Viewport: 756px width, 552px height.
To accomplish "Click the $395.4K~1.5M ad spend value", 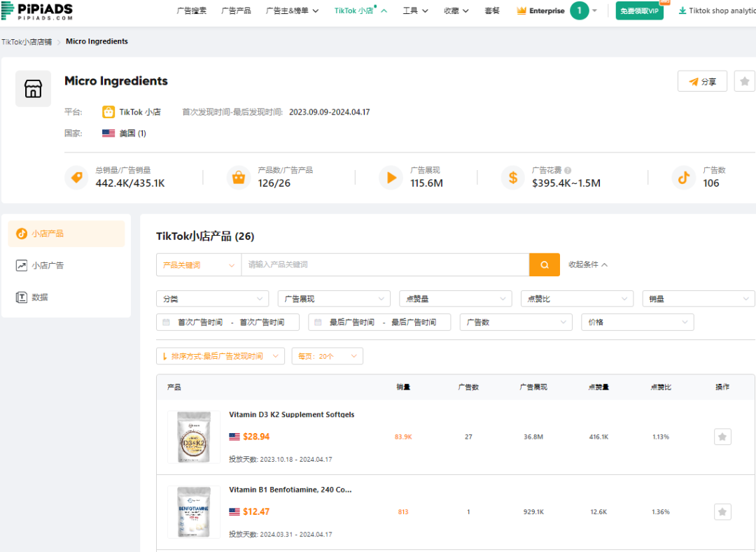I will (x=566, y=183).
